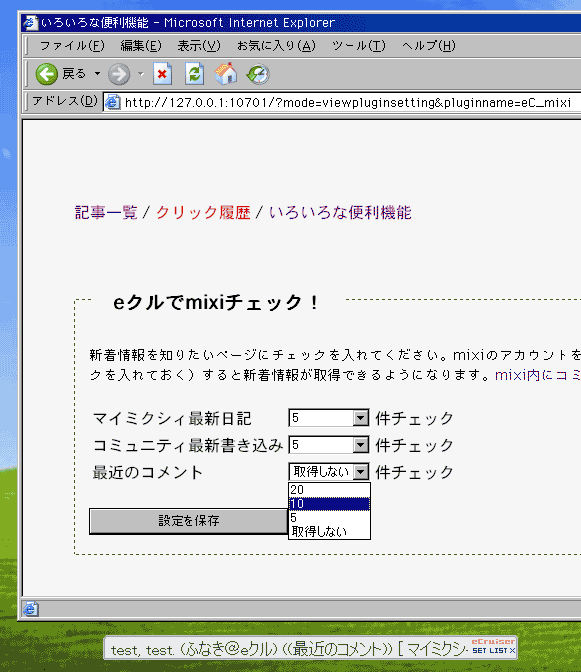
Task: Open the 編集(E) menu
Action: (x=141, y=45)
